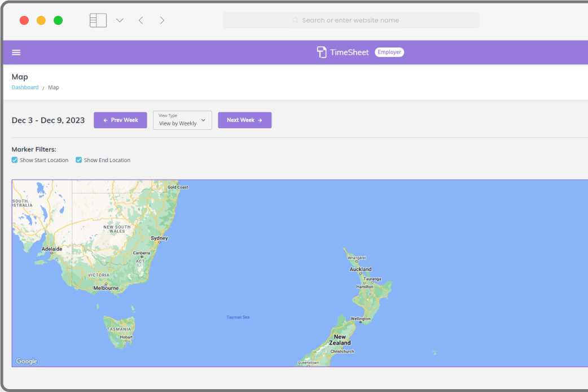588x392 pixels.
Task: Uncheck the Show Start Location filter
Action: 14,160
